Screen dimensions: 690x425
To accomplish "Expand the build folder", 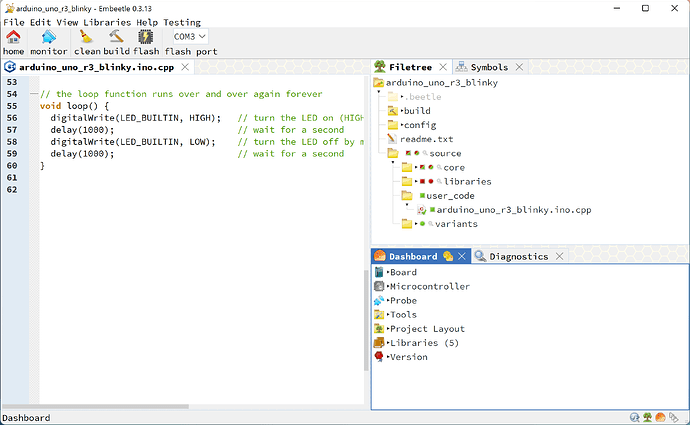I will [x=402, y=111].
